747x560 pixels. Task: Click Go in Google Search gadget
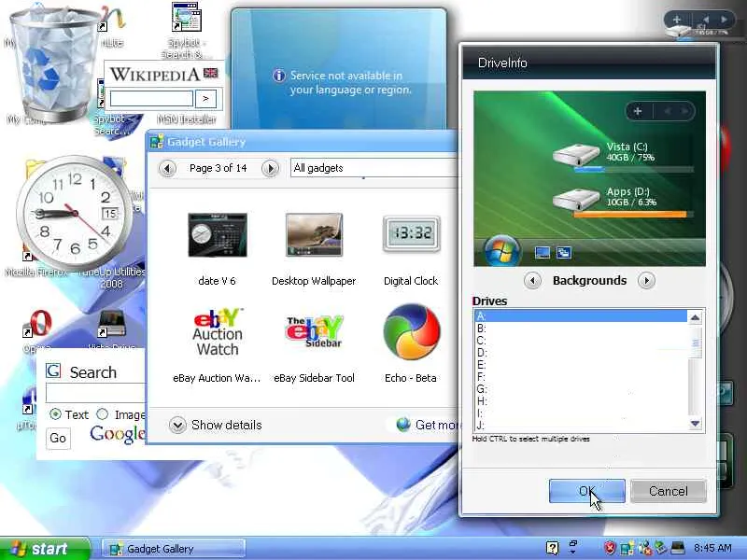tap(58, 438)
